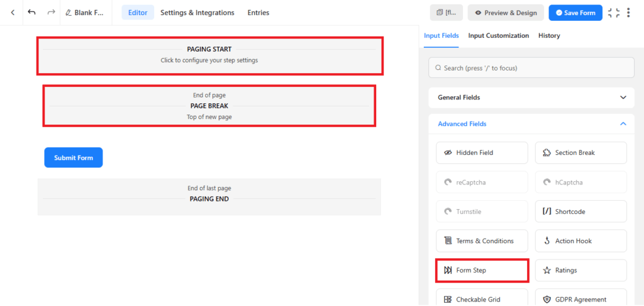Select the PAGE BREAK block
This screenshot has height=306, width=644.
click(209, 106)
